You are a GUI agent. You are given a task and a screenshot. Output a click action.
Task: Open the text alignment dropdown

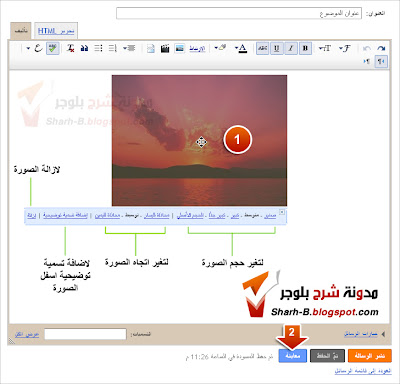click(x=129, y=49)
